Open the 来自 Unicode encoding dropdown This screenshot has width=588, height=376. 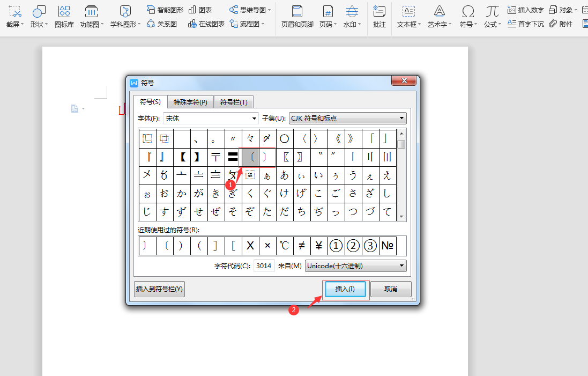[355, 266]
